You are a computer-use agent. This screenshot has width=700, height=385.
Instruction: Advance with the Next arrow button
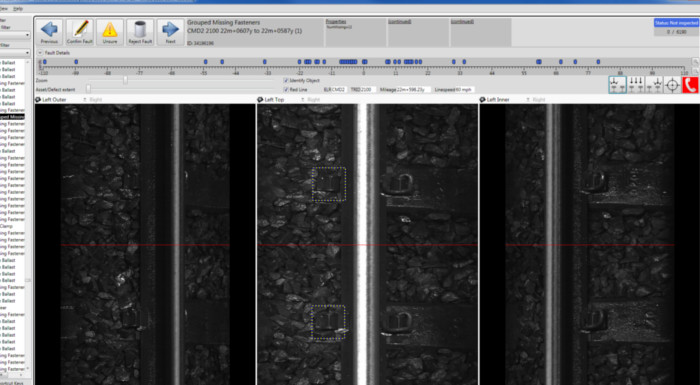coord(171,32)
